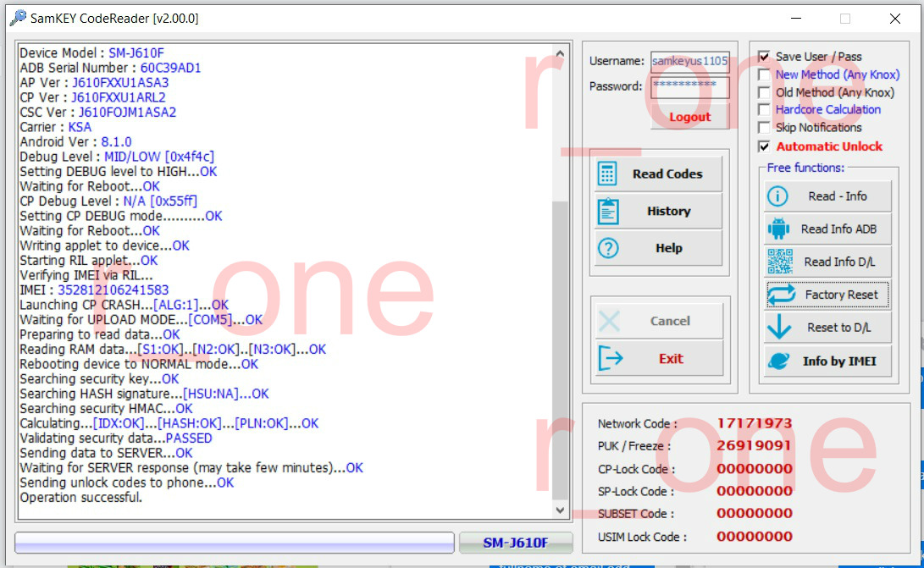Click the Android robot icon for Read Info ADB
Viewport: 924px width, 568px height.
778,229
